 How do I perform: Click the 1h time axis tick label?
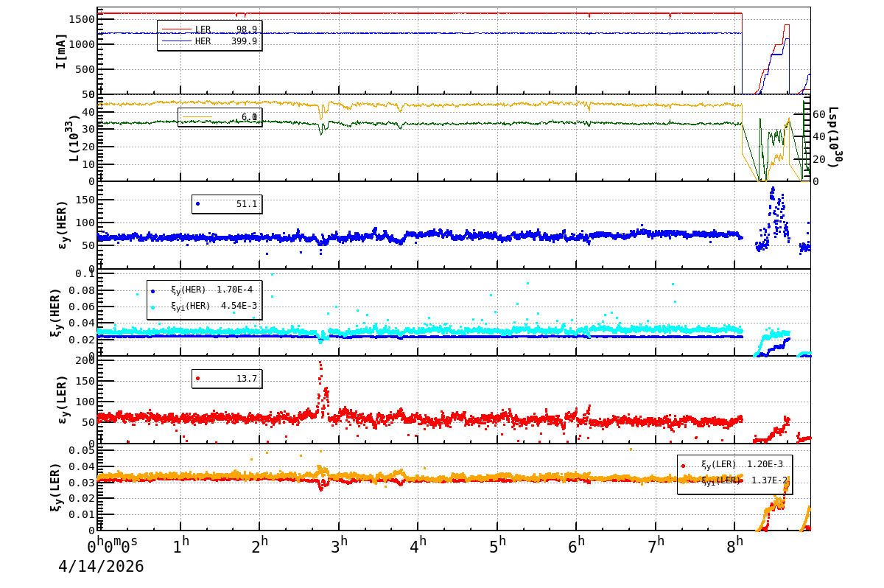tap(180, 546)
